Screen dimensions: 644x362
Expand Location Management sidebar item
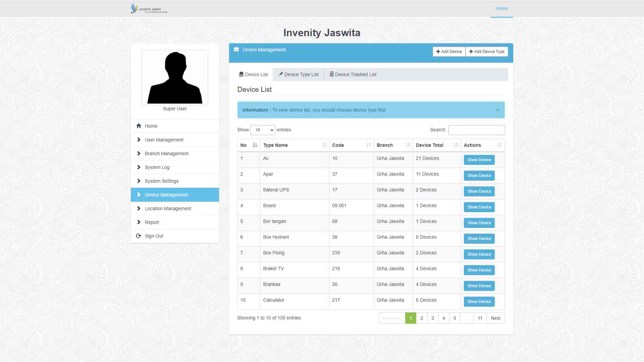tap(168, 208)
